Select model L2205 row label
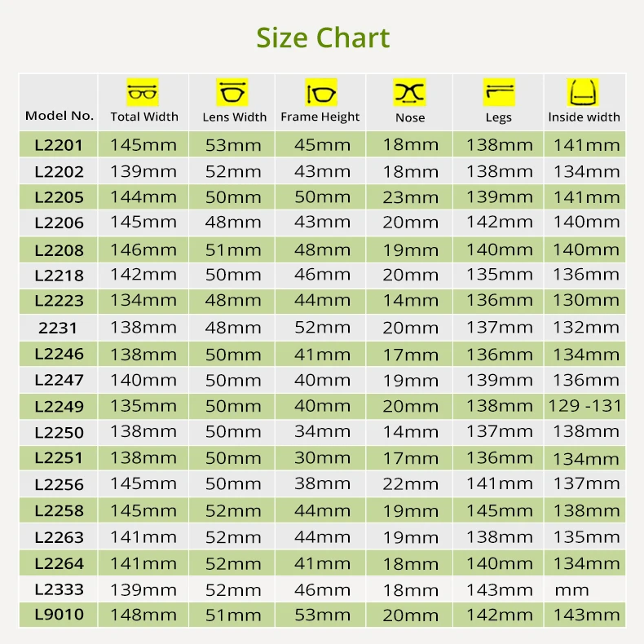Viewport: 644px width, 644px height. coord(59,197)
